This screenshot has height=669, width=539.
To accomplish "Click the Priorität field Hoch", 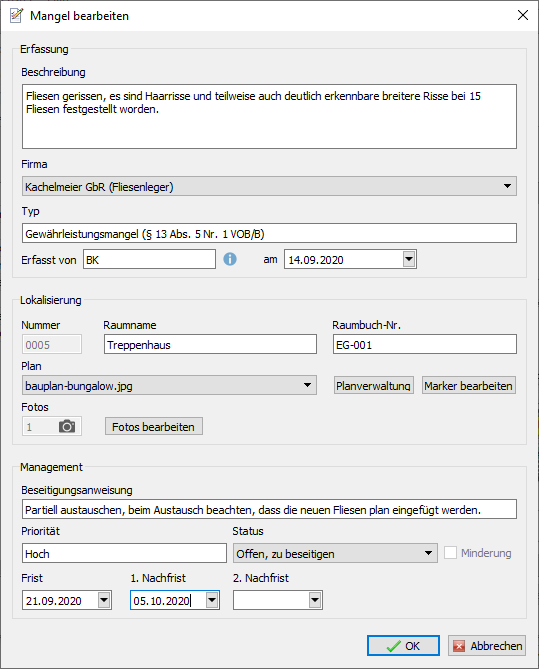I will click(124, 553).
